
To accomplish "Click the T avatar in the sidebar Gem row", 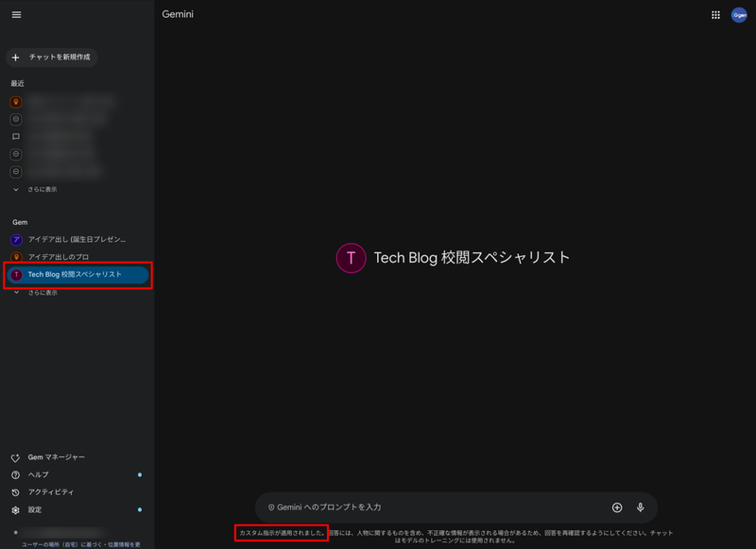I will pos(16,275).
